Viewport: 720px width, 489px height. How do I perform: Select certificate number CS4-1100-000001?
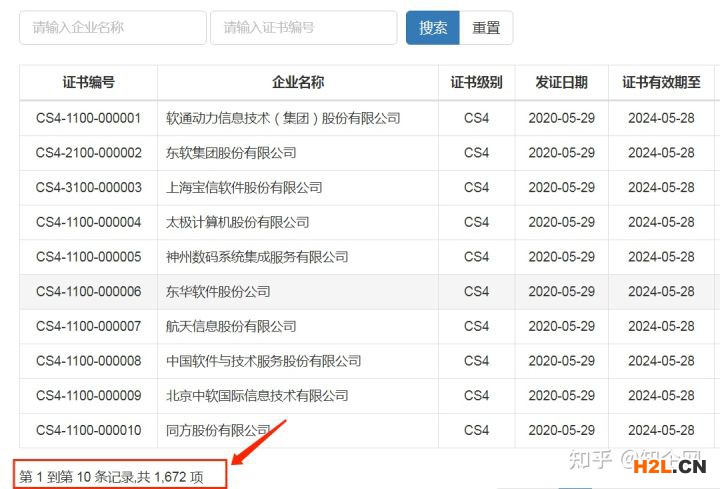click(x=88, y=118)
